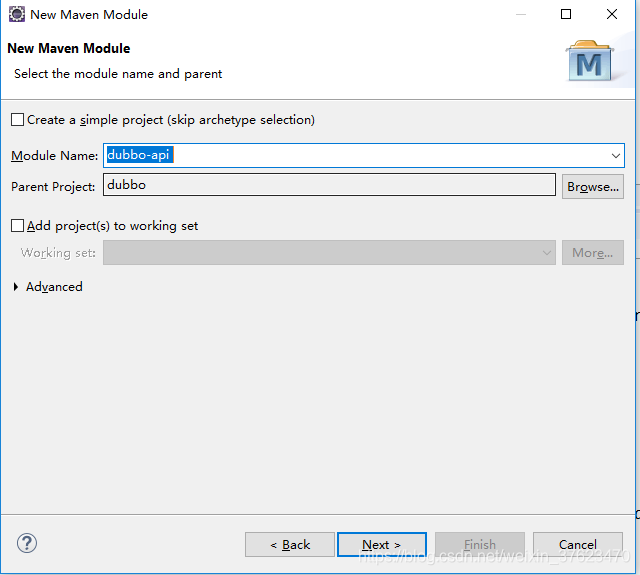640x575 pixels.
Task: Go to previous page with Back button
Action: 290,544
